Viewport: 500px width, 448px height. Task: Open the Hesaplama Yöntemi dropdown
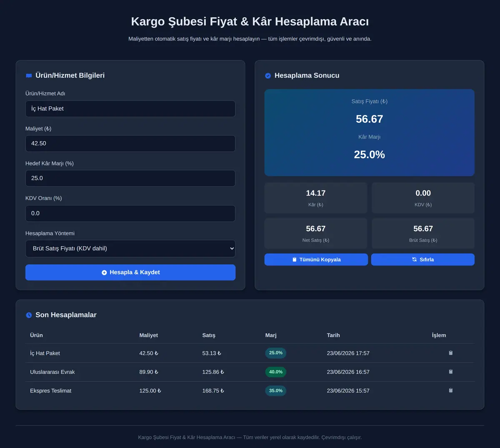(130, 248)
